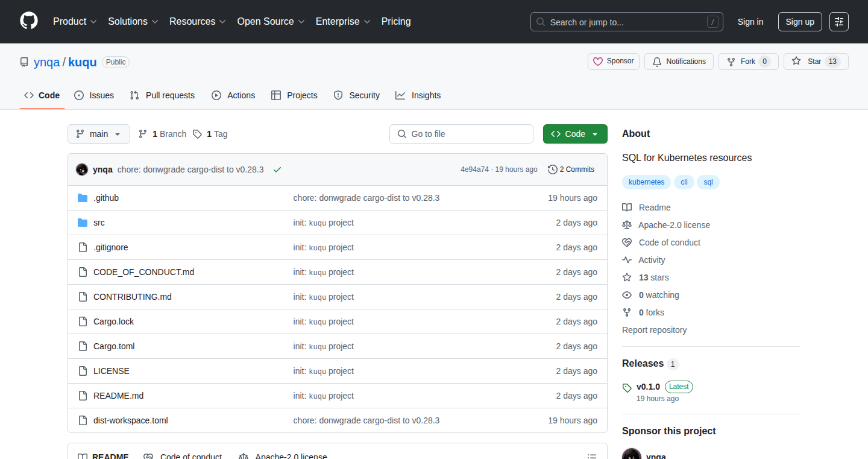Image resolution: width=868 pixels, height=459 pixels.
Task: Select the kubernetes topic tag
Action: click(x=646, y=182)
